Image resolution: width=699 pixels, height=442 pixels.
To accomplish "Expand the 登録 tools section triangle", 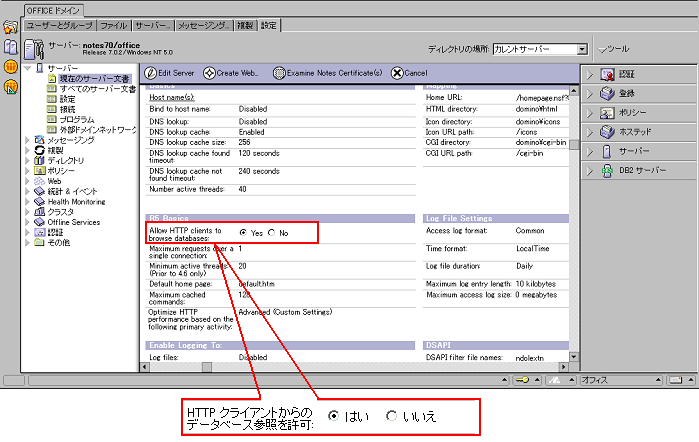I will 590,94.
